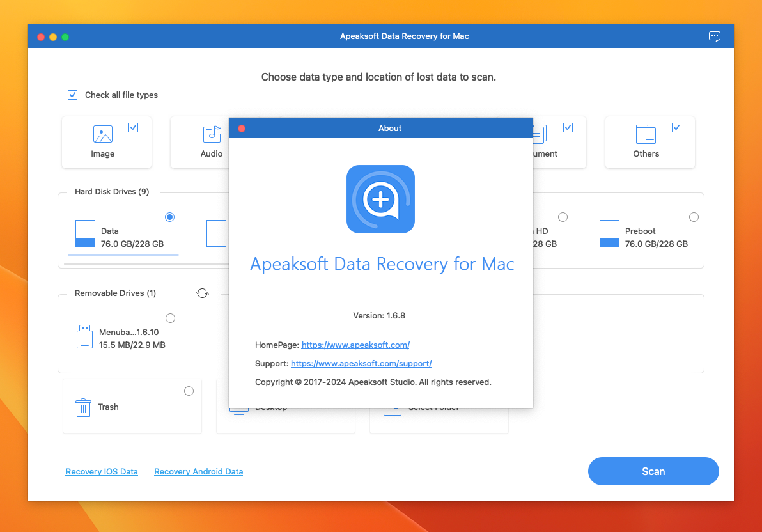762x532 pixels.
Task: Enable the Check all file types checkbox
Action: coord(72,95)
